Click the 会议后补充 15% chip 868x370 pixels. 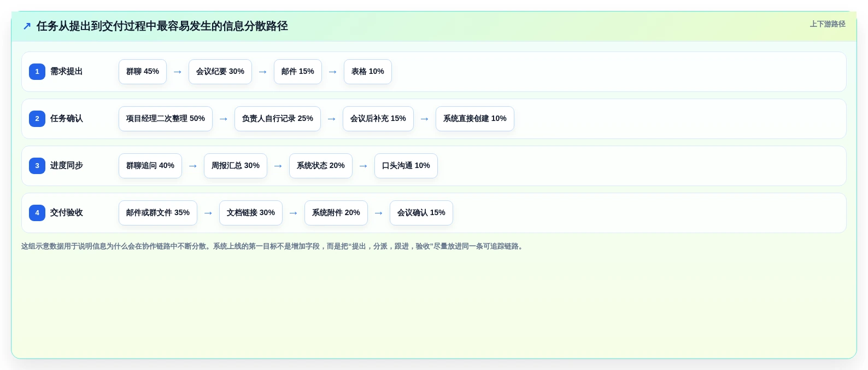(x=378, y=119)
